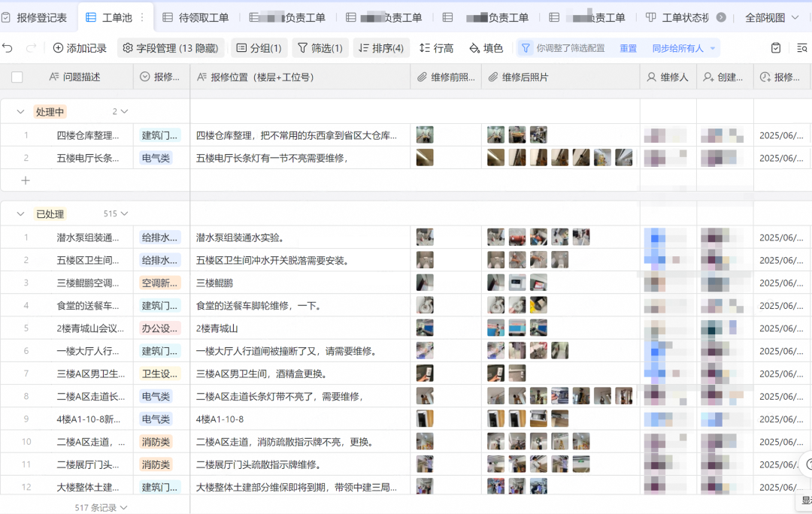Open the 行高 row height option

pos(436,48)
